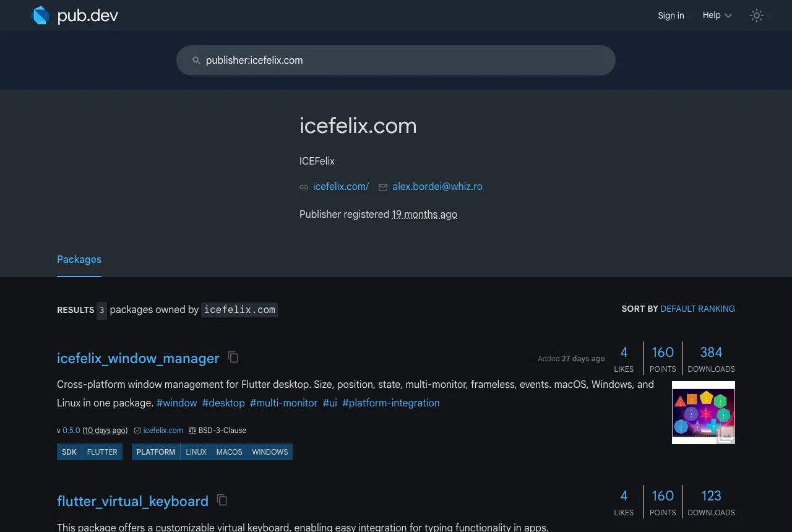Click 384 downloads of icefelix_window_manager
Viewport: 792px width, 532px height.
tap(711, 359)
